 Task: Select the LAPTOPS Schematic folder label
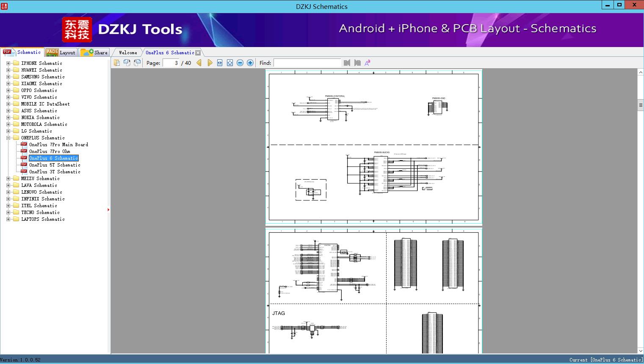43,219
